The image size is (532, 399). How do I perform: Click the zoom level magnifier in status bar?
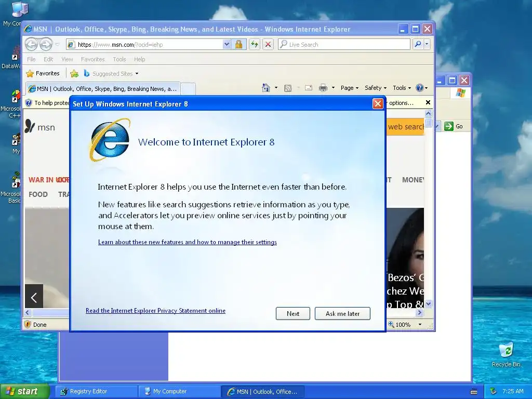(391, 324)
